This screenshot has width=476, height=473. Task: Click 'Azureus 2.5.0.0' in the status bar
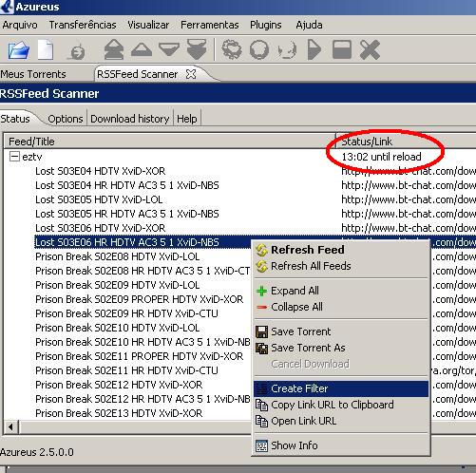(37, 452)
